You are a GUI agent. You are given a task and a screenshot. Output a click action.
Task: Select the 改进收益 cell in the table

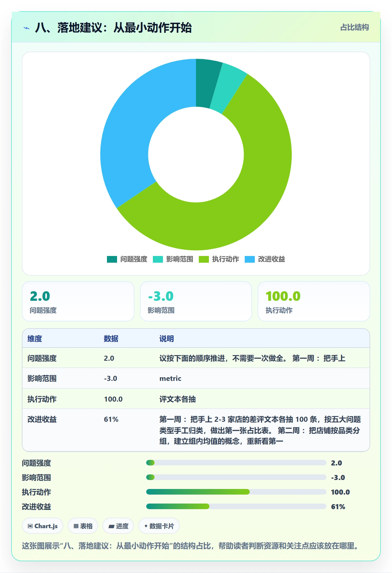(x=42, y=419)
